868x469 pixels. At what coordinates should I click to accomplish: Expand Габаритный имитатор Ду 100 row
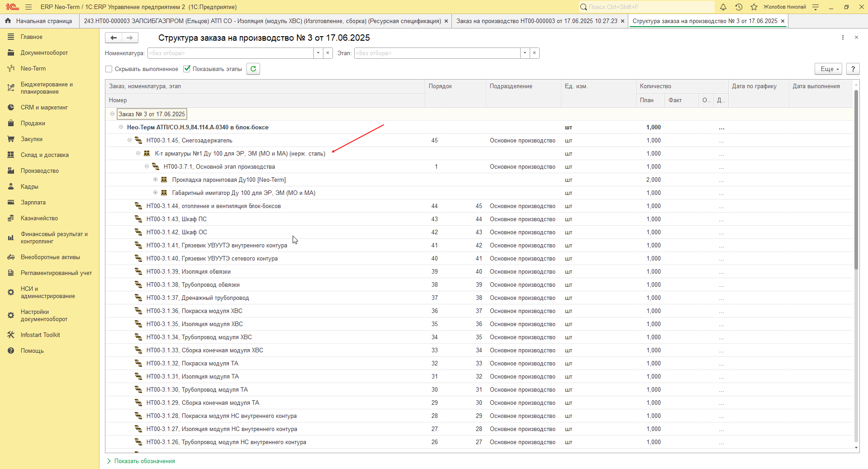pyautogui.click(x=155, y=193)
